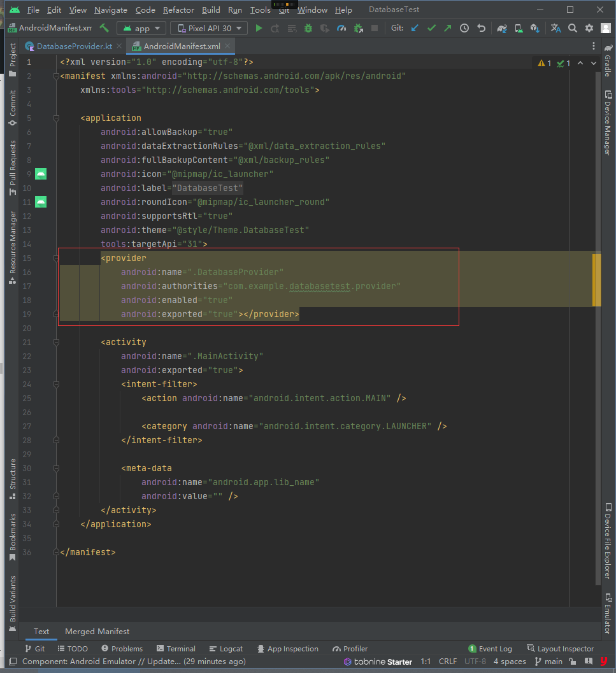Viewport: 616px width, 673px height.
Task: Open the Refactor menu
Action: click(178, 10)
